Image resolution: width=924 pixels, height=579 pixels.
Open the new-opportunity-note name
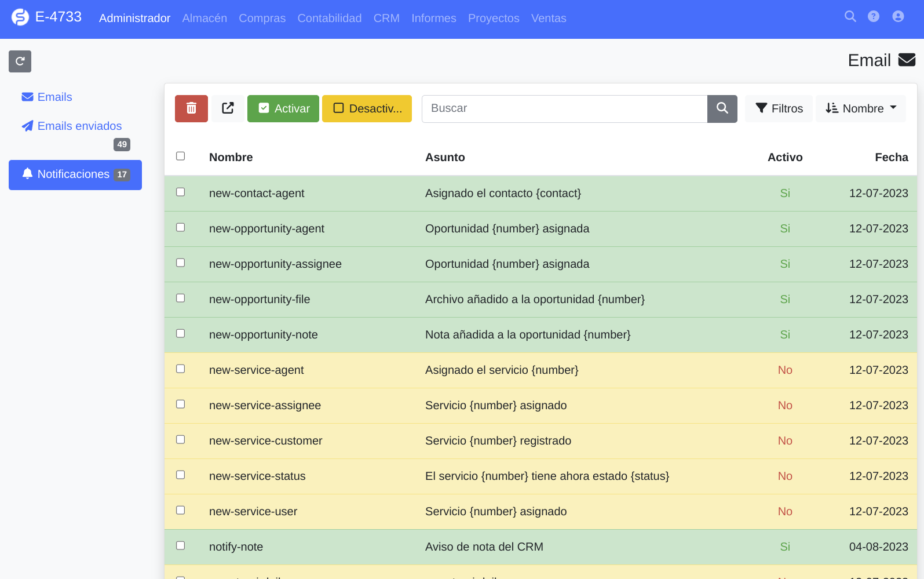[x=264, y=334]
